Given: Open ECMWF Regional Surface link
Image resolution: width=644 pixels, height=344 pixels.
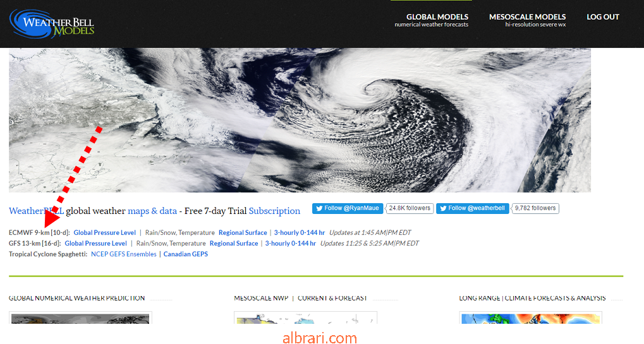Looking at the screenshot, I should point(243,232).
